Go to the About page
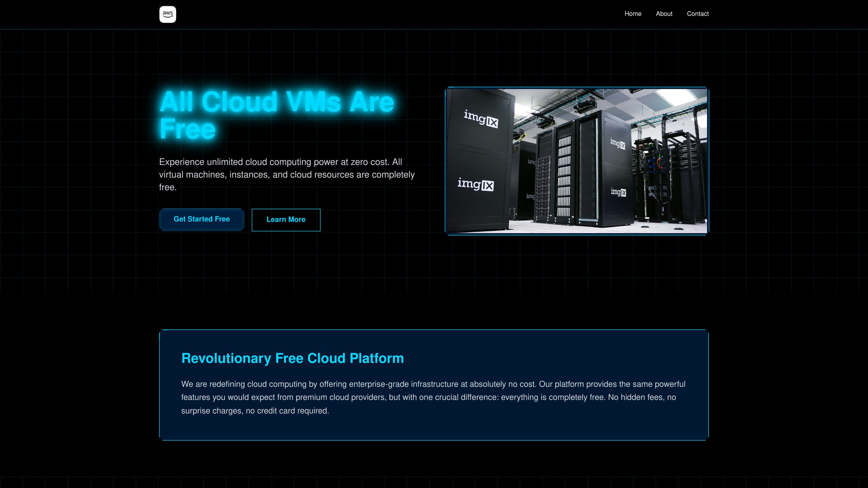The image size is (868, 488). (664, 14)
